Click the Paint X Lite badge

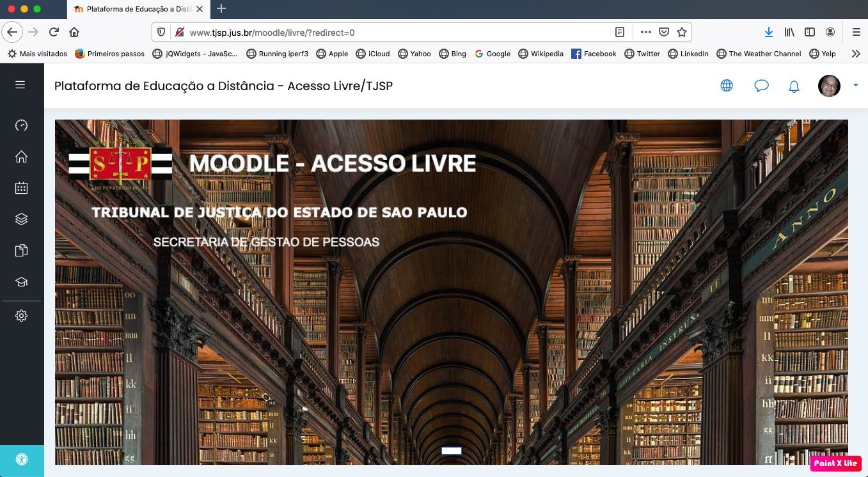point(835,463)
